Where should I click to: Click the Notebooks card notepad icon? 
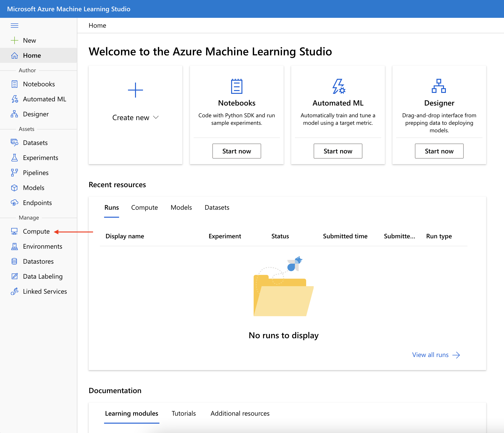[237, 86]
